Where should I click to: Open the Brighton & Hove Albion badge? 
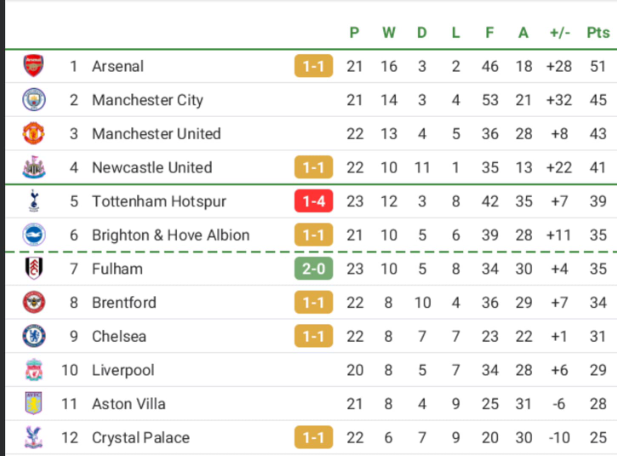[x=33, y=234]
